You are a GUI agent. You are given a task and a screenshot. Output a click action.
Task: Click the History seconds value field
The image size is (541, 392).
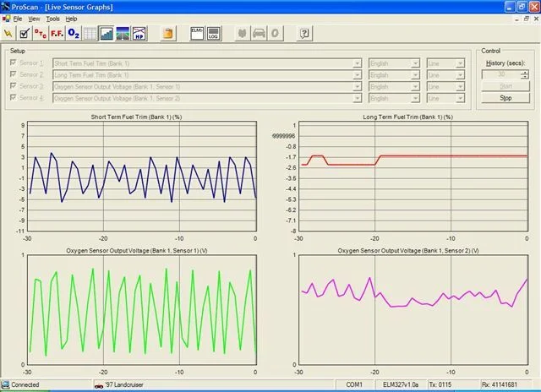(x=501, y=74)
